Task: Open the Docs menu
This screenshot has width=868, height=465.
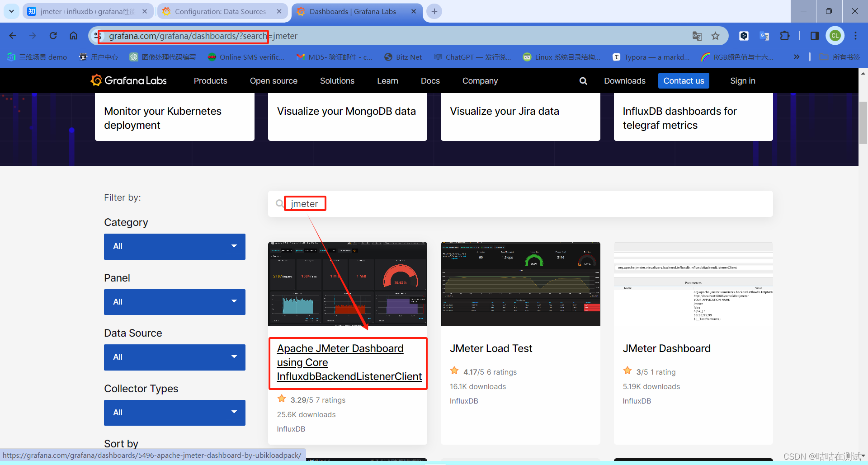Action: point(430,81)
